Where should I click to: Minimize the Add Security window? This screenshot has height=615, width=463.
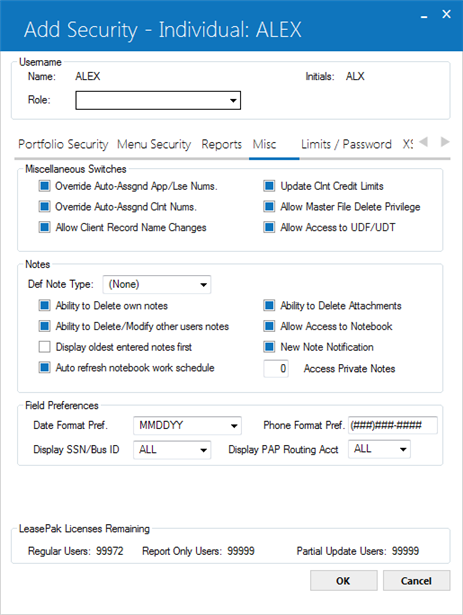424,16
